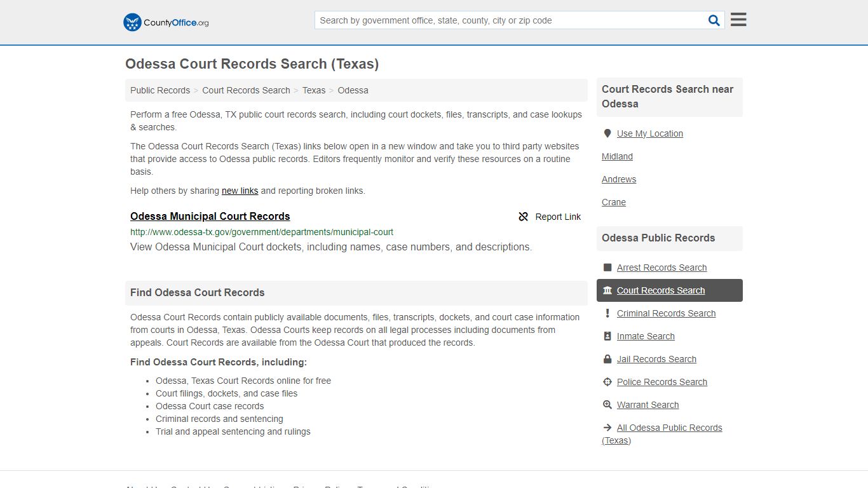Click 'Find Odessa Court Records, including:' text
868x488 pixels.
pyautogui.click(x=219, y=362)
